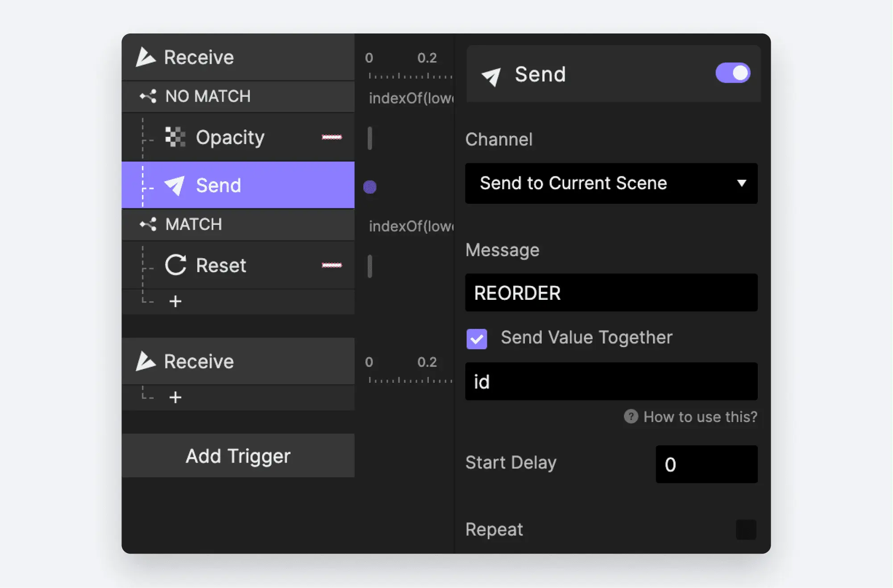Add a response under the MATCH condition
This screenshot has width=893, height=588.
[x=175, y=301]
